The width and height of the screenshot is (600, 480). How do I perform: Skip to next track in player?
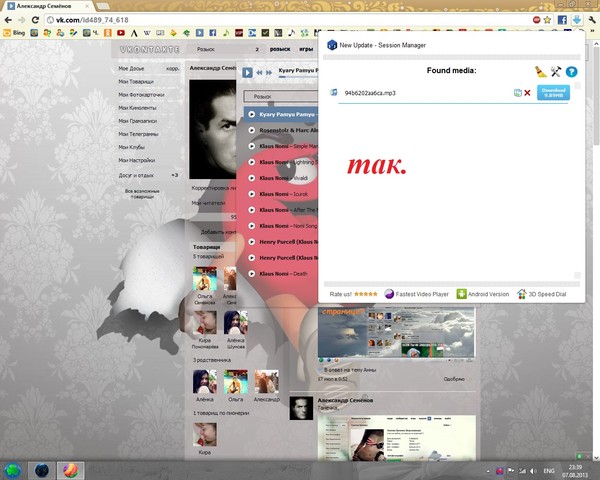pos(269,72)
